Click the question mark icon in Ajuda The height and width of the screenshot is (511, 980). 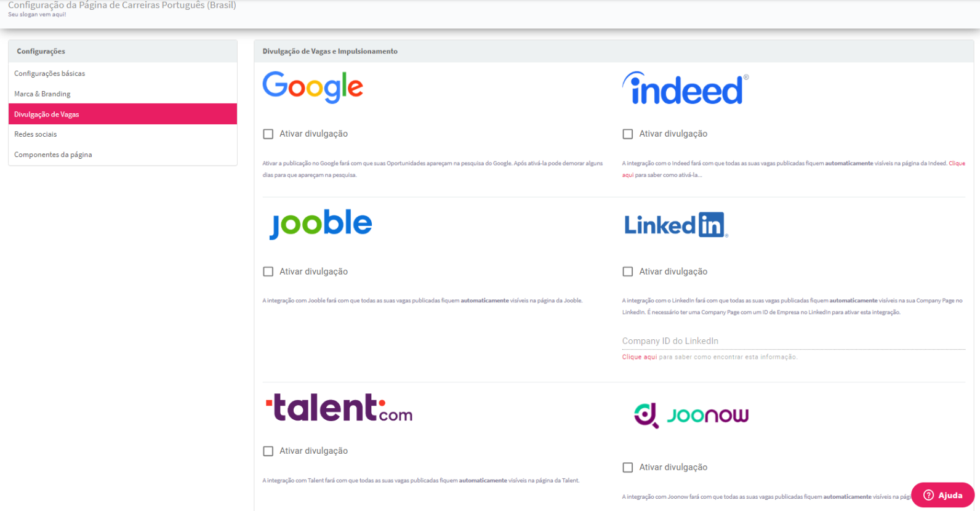pos(928,495)
